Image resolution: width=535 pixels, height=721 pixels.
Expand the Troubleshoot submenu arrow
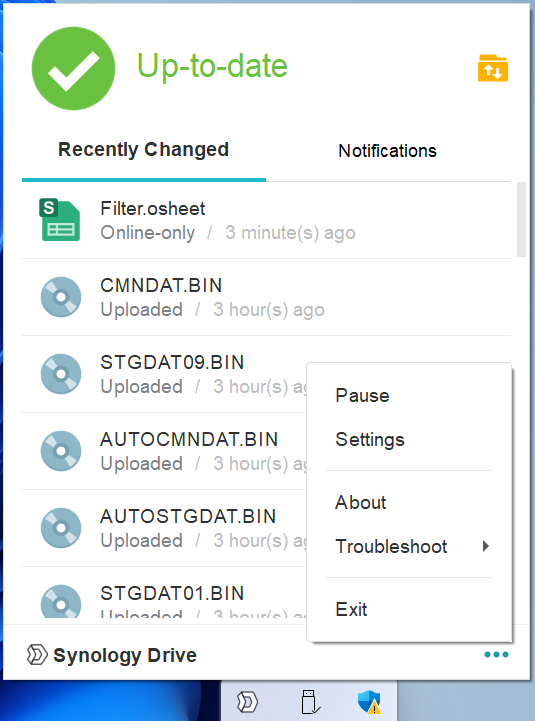point(485,546)
